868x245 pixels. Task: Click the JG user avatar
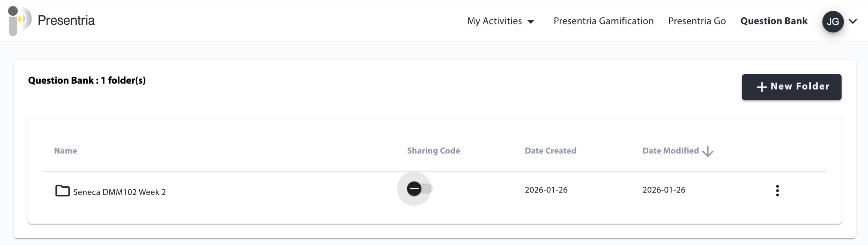tap(832, 21)
